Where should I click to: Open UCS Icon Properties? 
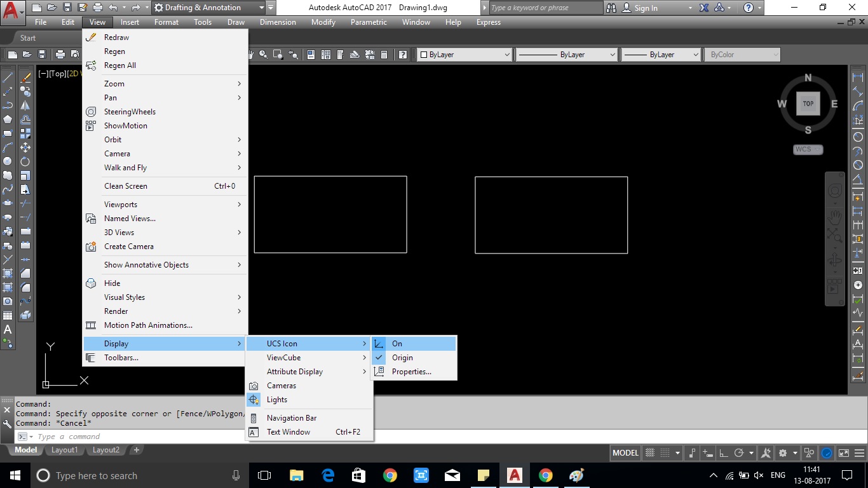pos(410,371)
